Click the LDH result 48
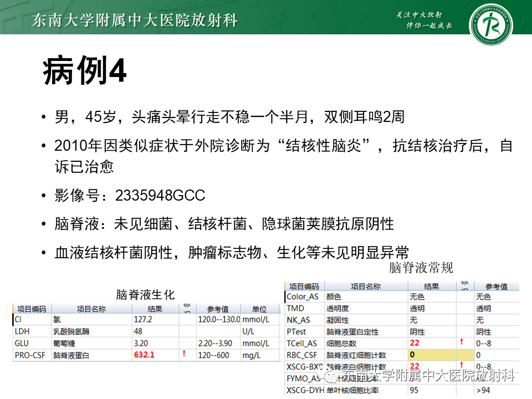Image resolution: width=532 pixels, height=399 pixels. (x=138, y=331)
